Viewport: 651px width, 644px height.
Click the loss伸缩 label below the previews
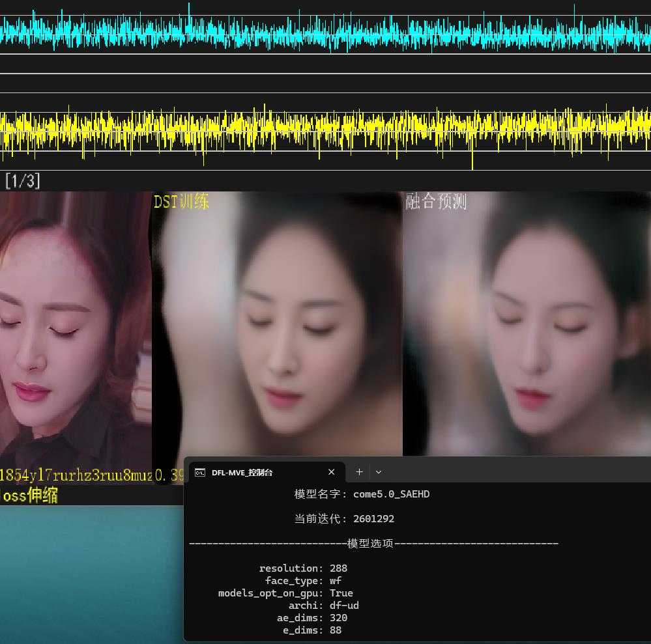(29, 496)
